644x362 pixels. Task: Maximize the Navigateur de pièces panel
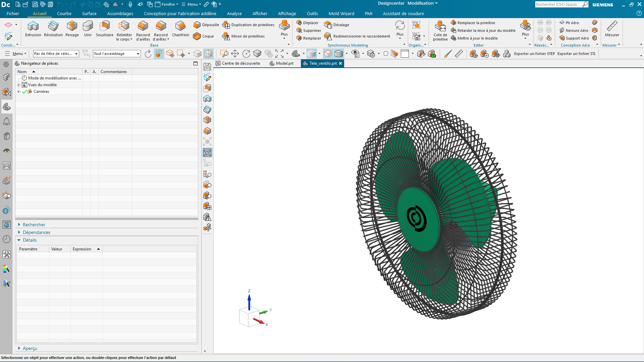(x=196, y=63)
